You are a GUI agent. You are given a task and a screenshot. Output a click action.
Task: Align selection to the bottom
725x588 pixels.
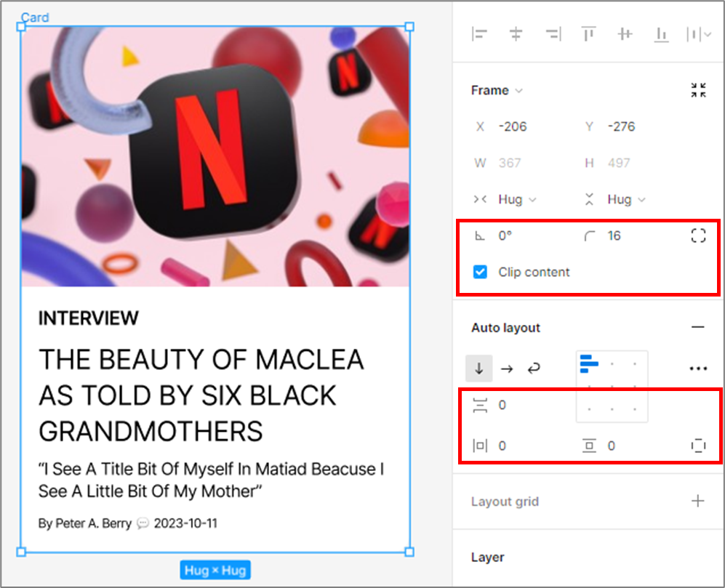coord(662,34)
